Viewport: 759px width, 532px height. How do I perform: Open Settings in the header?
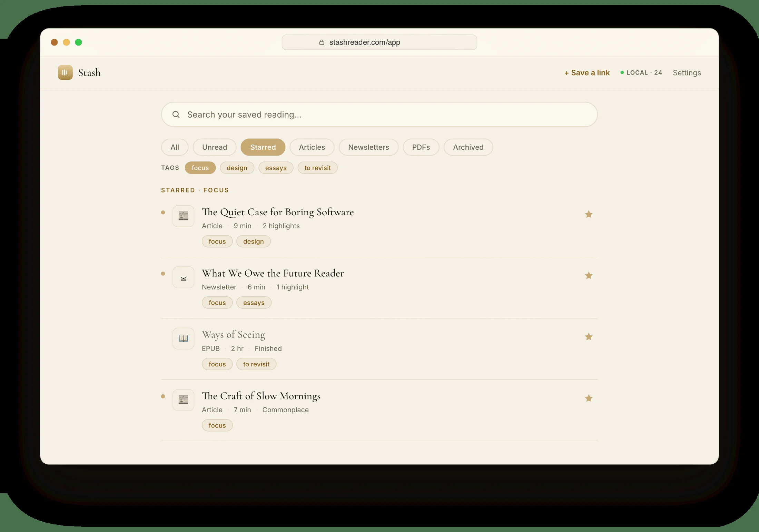[x=687, y=73]
